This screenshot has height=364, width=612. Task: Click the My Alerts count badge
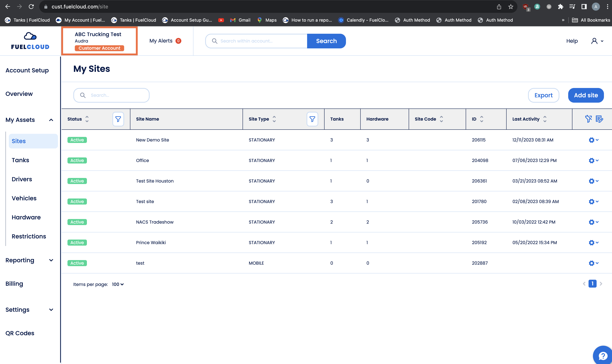tap(178, 41)
